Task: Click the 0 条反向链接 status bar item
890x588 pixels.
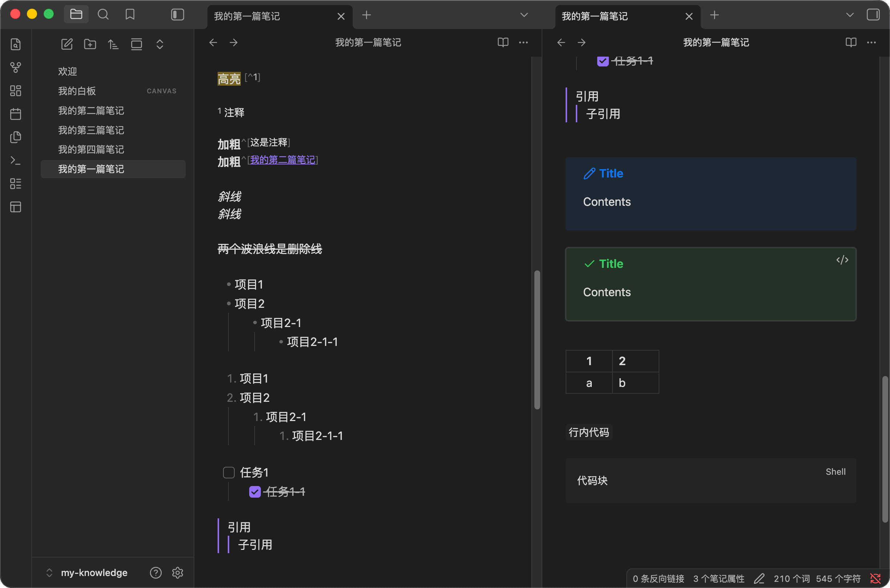Action: pos(658,578)
